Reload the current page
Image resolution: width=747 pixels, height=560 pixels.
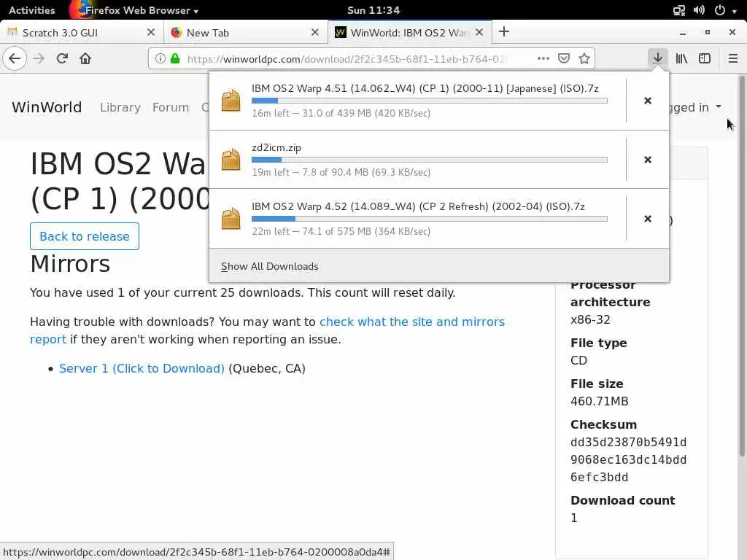tap(62, 58)
